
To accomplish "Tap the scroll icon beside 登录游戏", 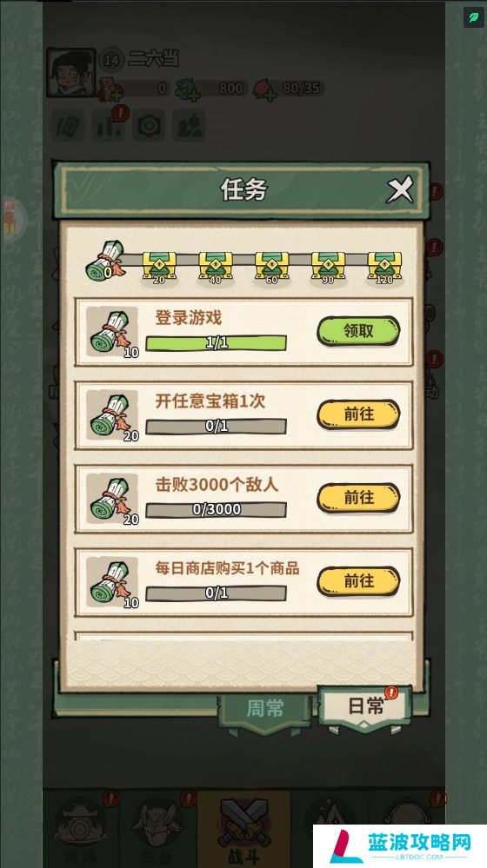I will pyautogui.click(x=111, y=332).
